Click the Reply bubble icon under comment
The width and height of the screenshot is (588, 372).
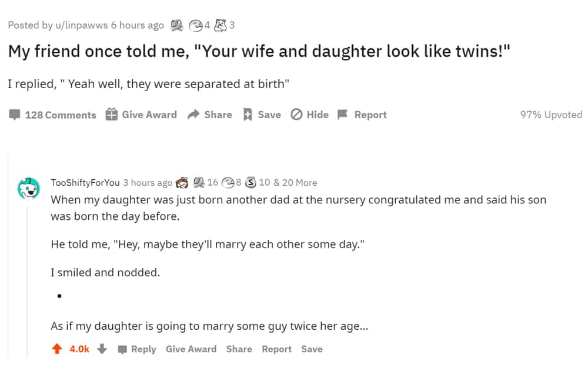click(122, 350)
